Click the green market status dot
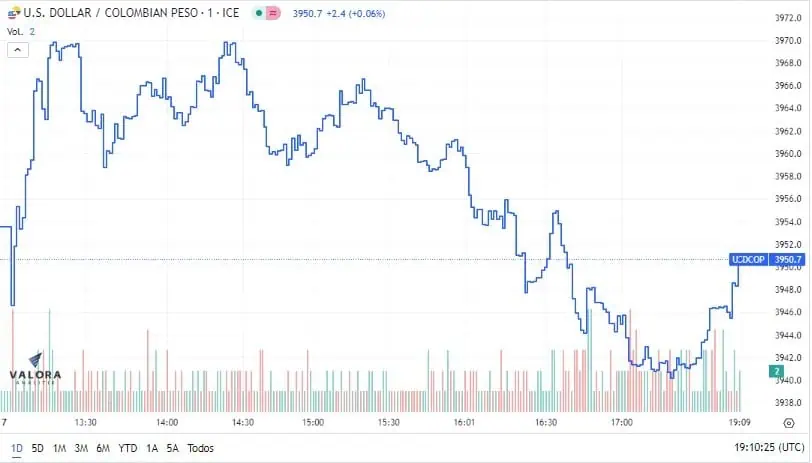 [259, 13]
